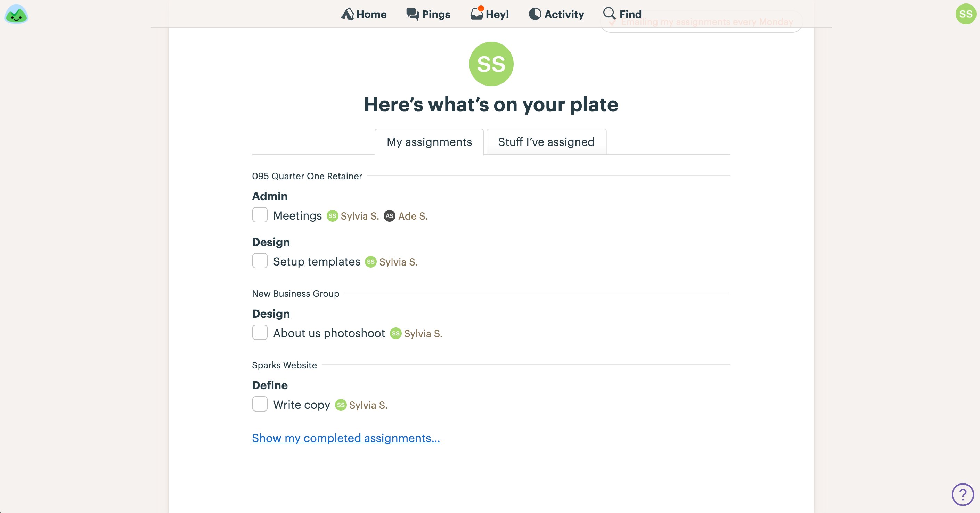Show my completed assignments link
The width and height of the screenshot is (980, 513).
click(346, 438)
